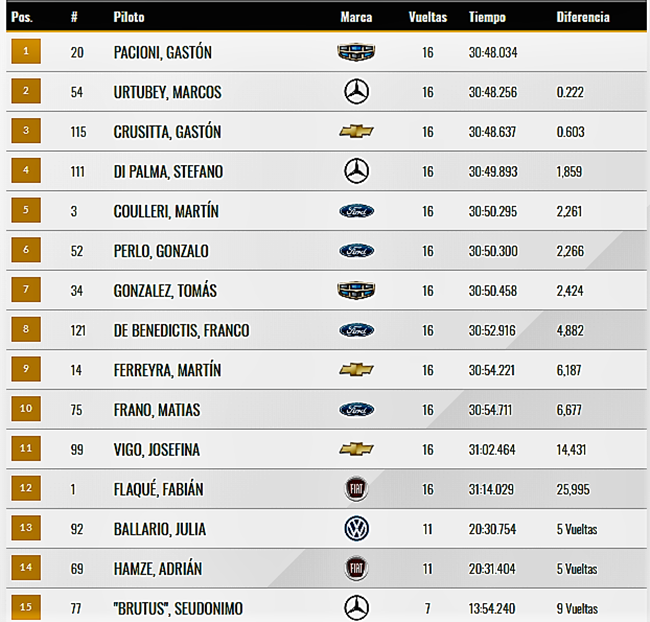Click the Chevrolet logo in Vigo's row
This screenshot has width=650, height=622.
coord(356,449)
